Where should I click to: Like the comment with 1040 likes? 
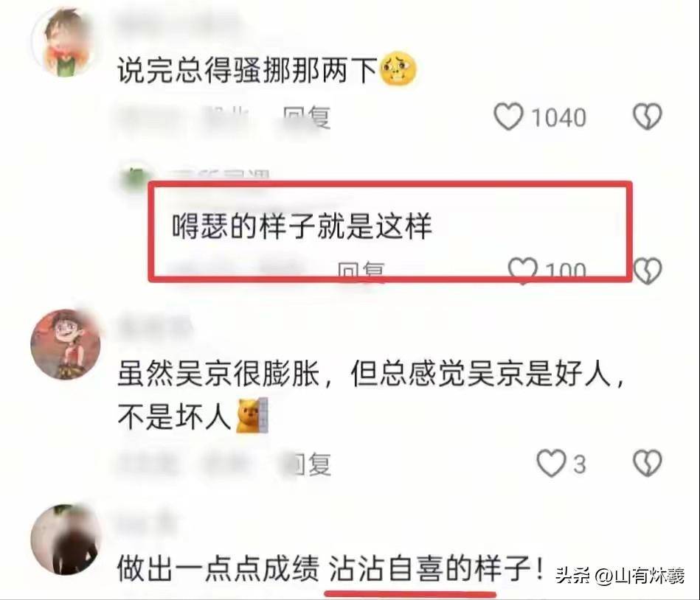point(508,116)
